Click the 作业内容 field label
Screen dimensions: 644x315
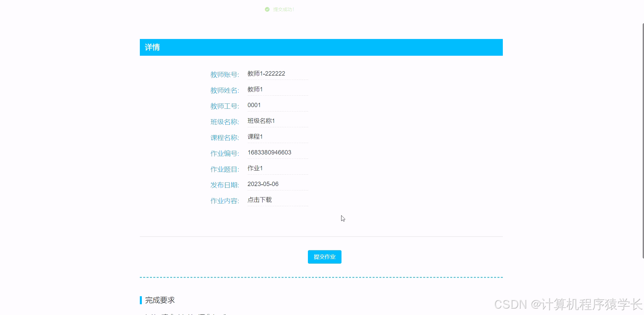pyautogui.click(x=225, y=201)
